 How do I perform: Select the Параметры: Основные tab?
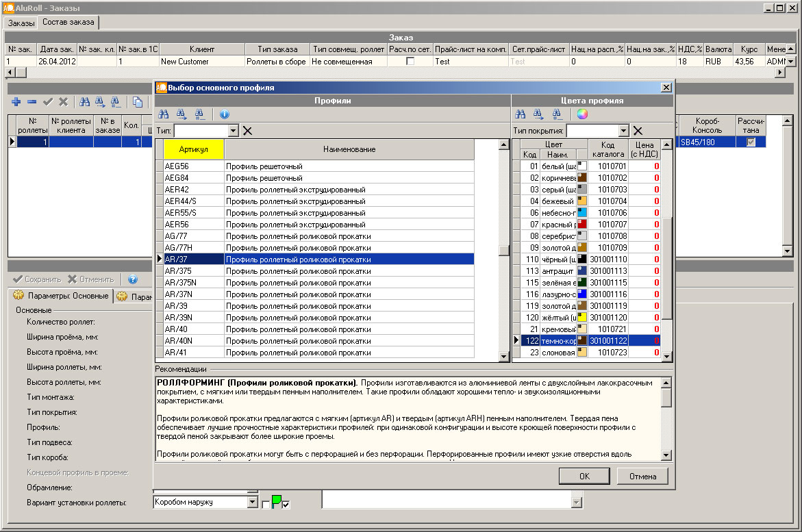point(62,296)
